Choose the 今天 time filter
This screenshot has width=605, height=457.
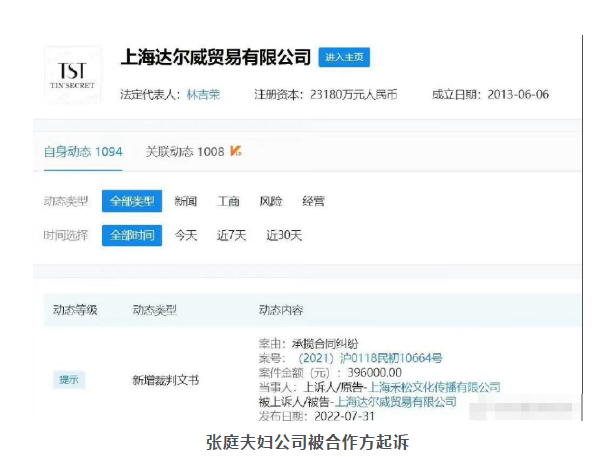[x=186, y=235]
